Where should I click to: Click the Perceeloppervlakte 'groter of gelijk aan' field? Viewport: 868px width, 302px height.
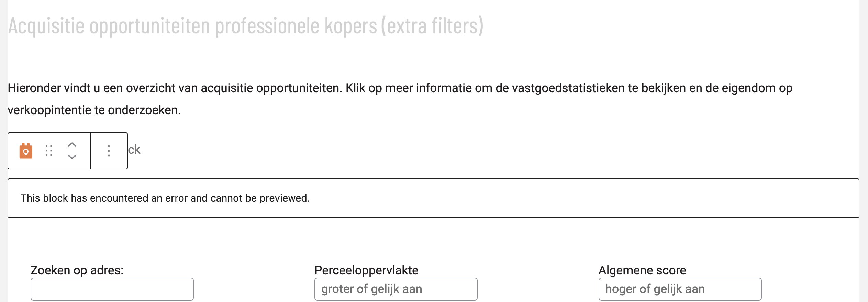(x=396, y=289)
